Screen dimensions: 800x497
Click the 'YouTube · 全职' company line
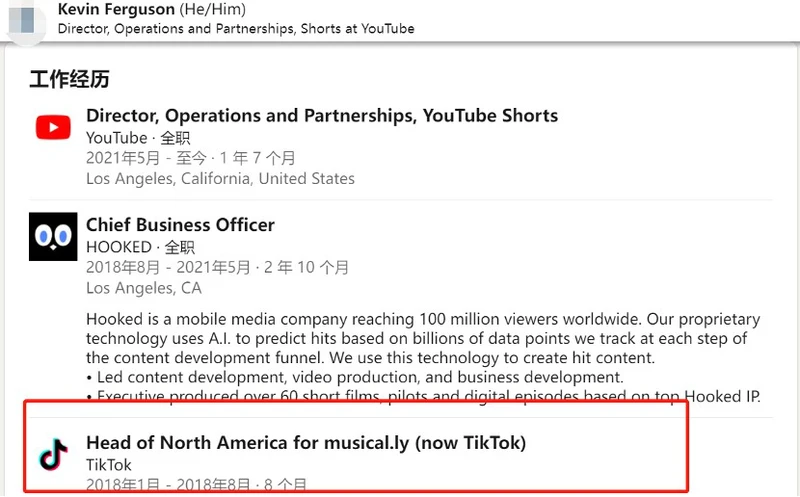point(138,138)
